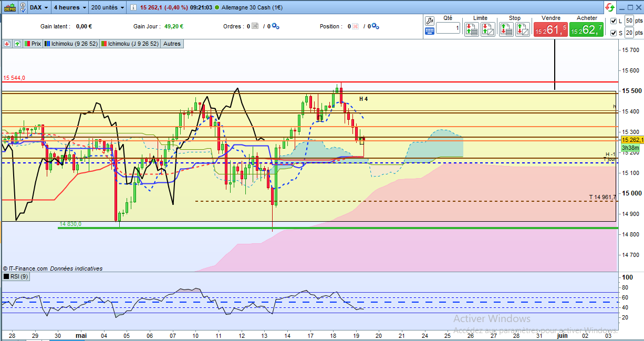Click the green up-arrow indicator icon
The width and height of the screenshot is (644, 341).
tap(17, 44)
